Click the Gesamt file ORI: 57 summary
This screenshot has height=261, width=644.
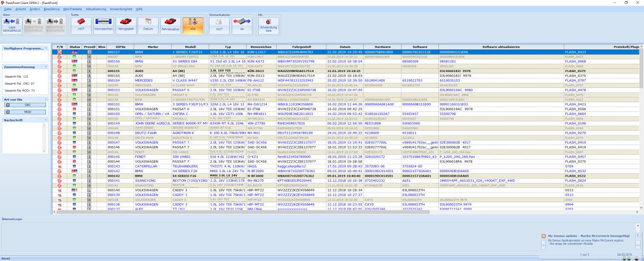click(19, 83)
